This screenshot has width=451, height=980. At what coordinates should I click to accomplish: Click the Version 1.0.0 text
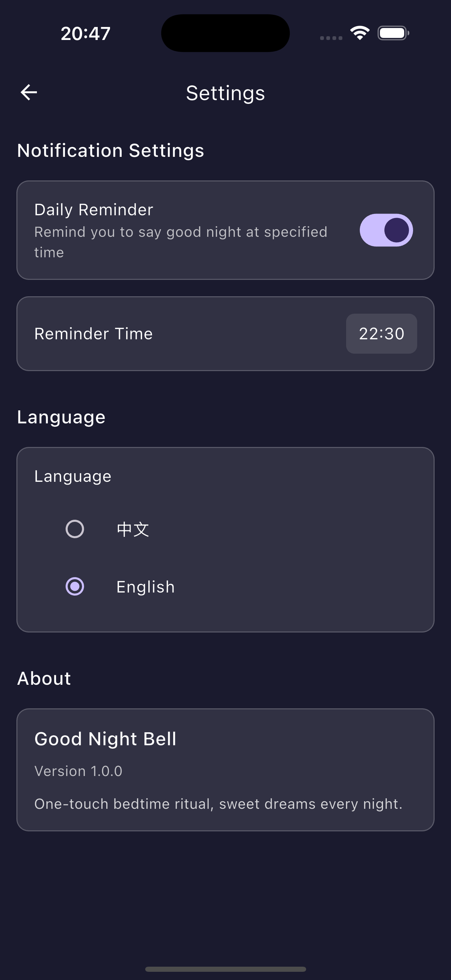[78, 771]
